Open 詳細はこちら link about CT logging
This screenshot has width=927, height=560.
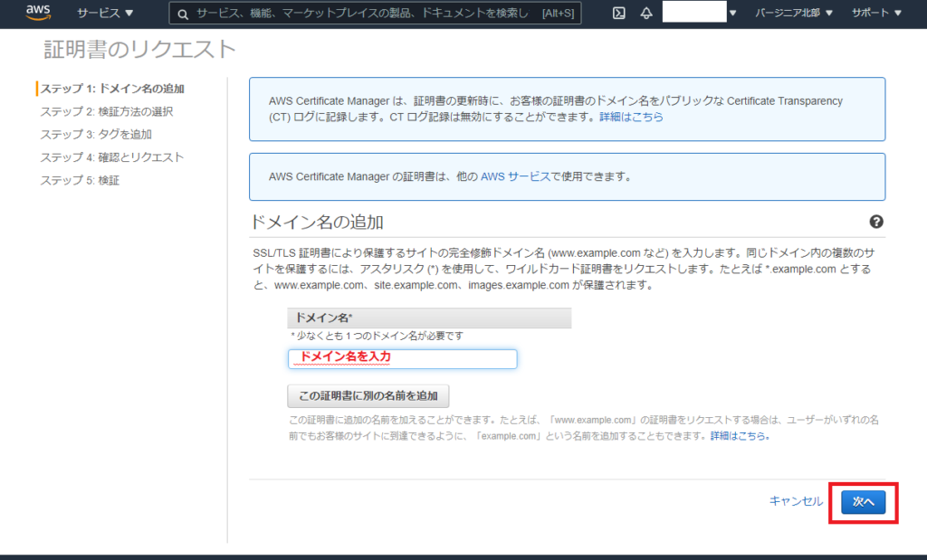(x=631, y=117)
